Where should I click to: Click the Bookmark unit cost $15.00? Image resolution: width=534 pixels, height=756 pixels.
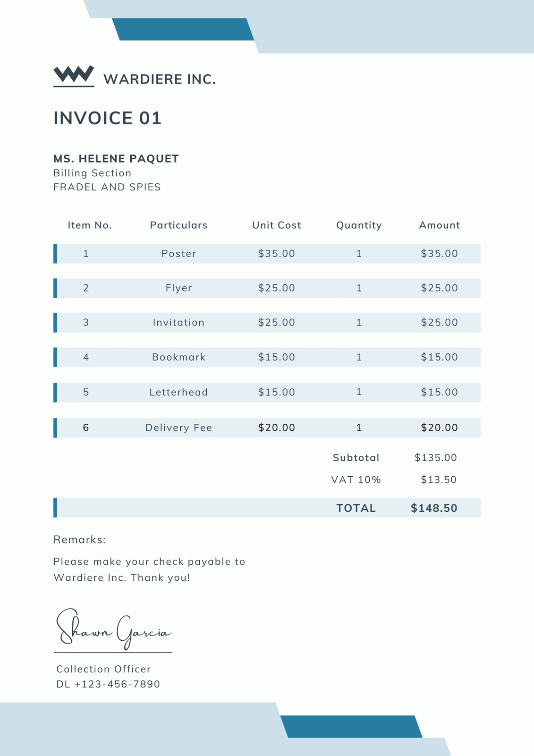coord(277,357)
